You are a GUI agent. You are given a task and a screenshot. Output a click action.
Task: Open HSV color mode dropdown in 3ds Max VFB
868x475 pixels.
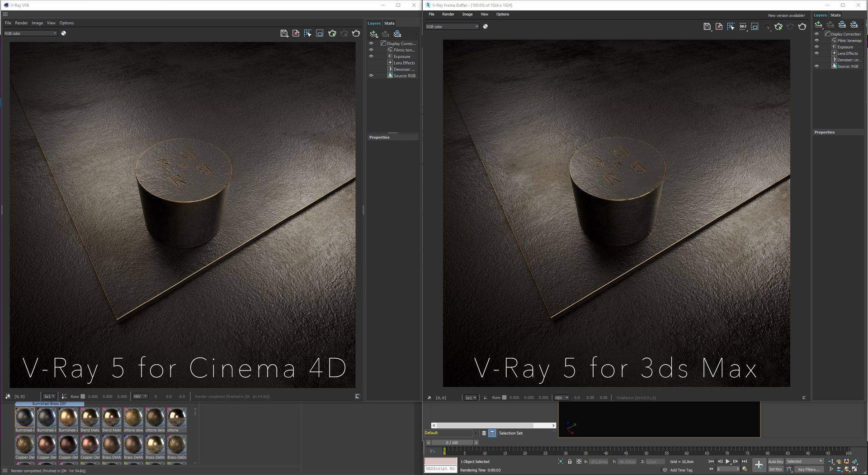coord(561,398)
